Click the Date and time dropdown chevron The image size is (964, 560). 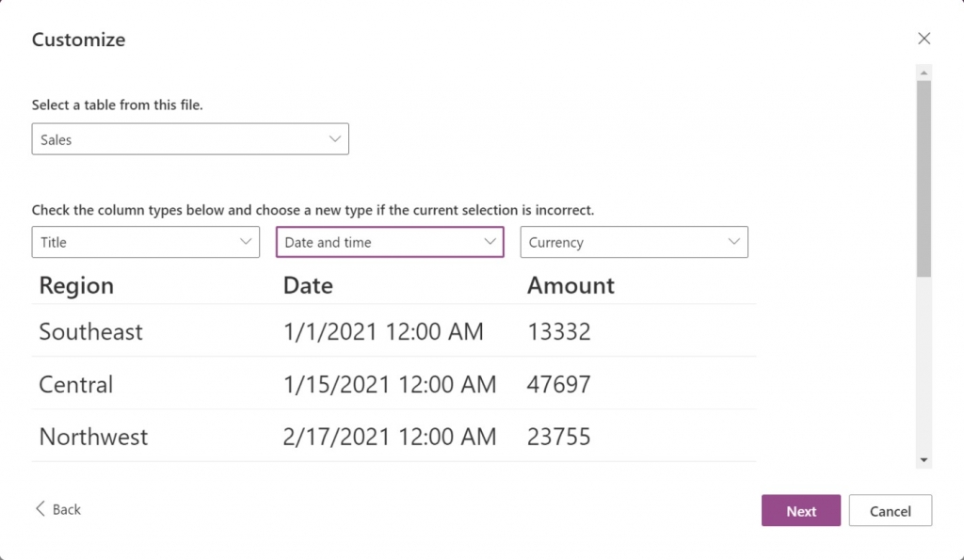tap(490, 242)
